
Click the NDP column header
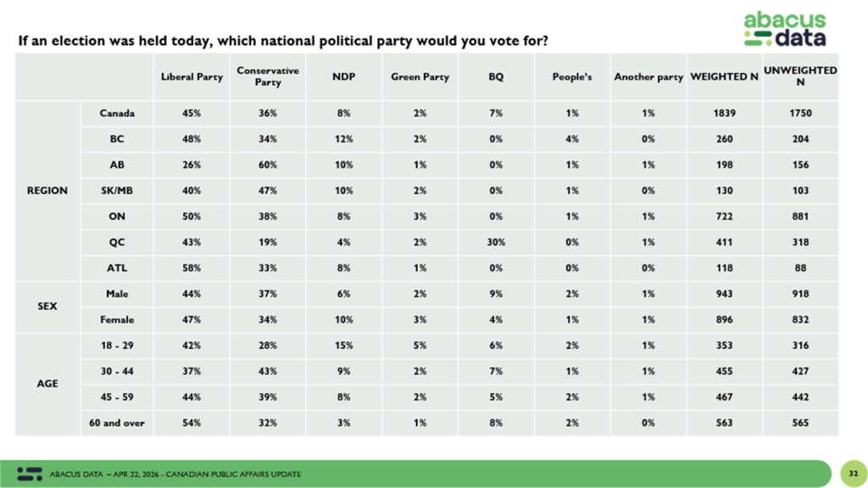pyautogui.click(x=343, y=77)
